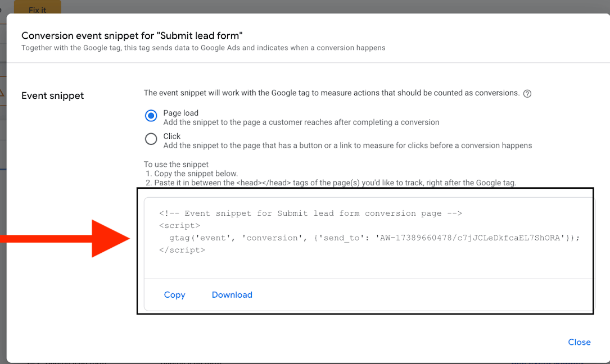This screenshot has width=610, height=364.
Task: Click the "Copy the snippet below" instruction
Action: click(196, 174)
